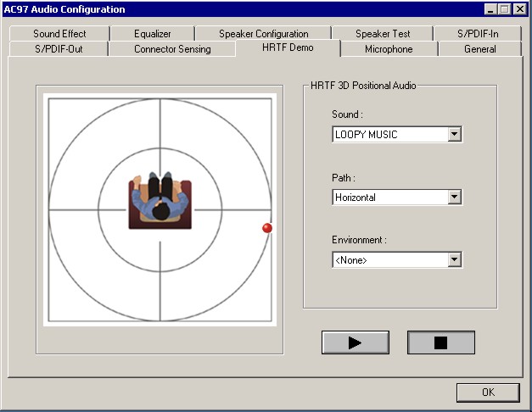Switch to the S/PDIF-In tab
Image resolution: width=532 pixels, height=412 pixels.
pos(478,34)
